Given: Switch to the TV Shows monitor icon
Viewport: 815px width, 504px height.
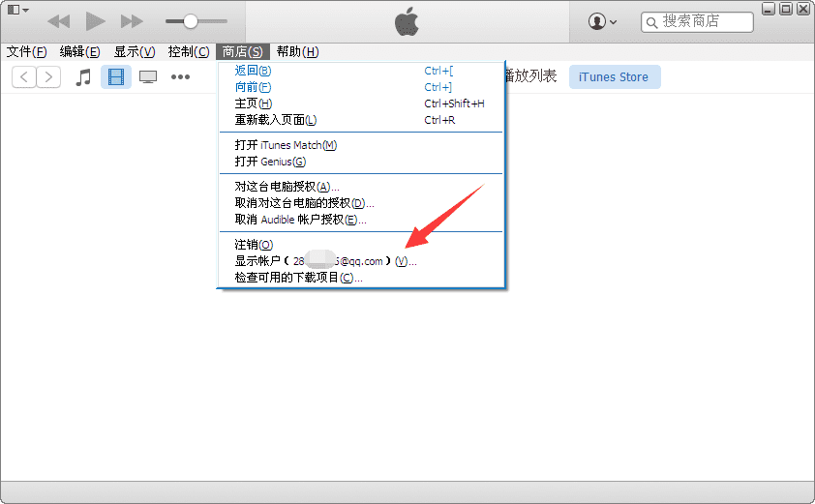Looking at the screenshot, I should click(148, 76).
